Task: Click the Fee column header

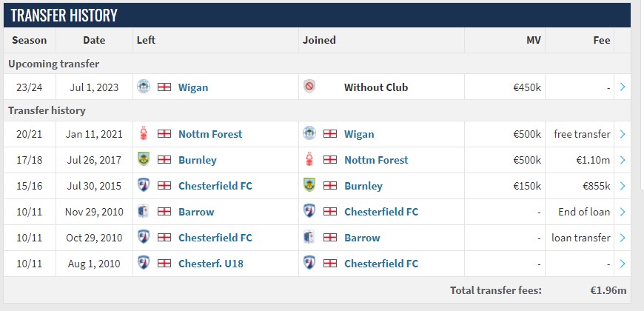Action: tap(602, 40)
